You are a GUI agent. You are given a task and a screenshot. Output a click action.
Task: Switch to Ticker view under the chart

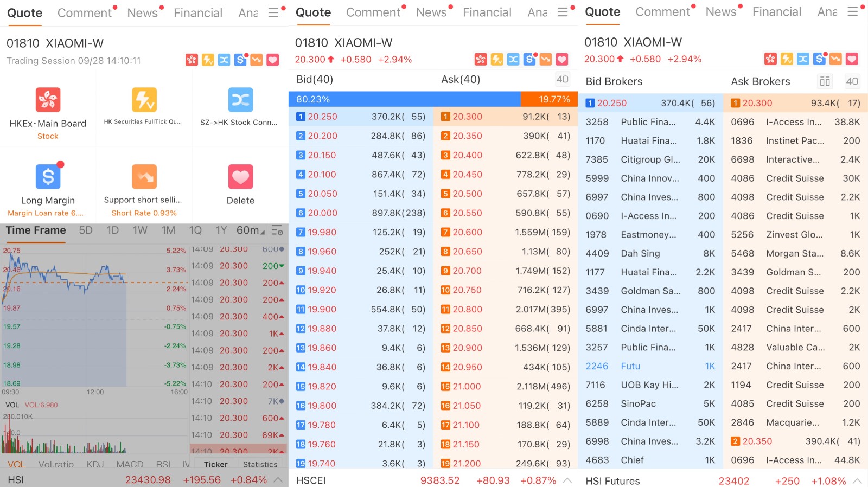pyautogui.click(x=215, y=464)
